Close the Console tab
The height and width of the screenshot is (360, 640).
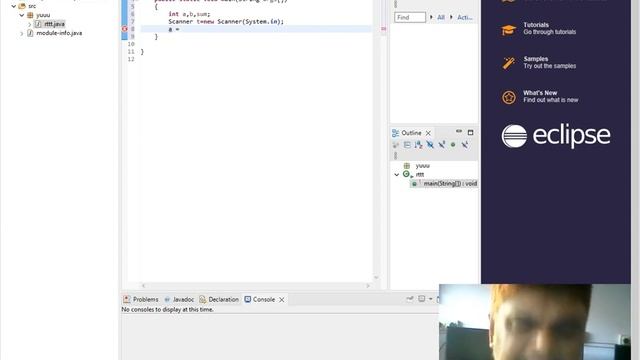282,300
